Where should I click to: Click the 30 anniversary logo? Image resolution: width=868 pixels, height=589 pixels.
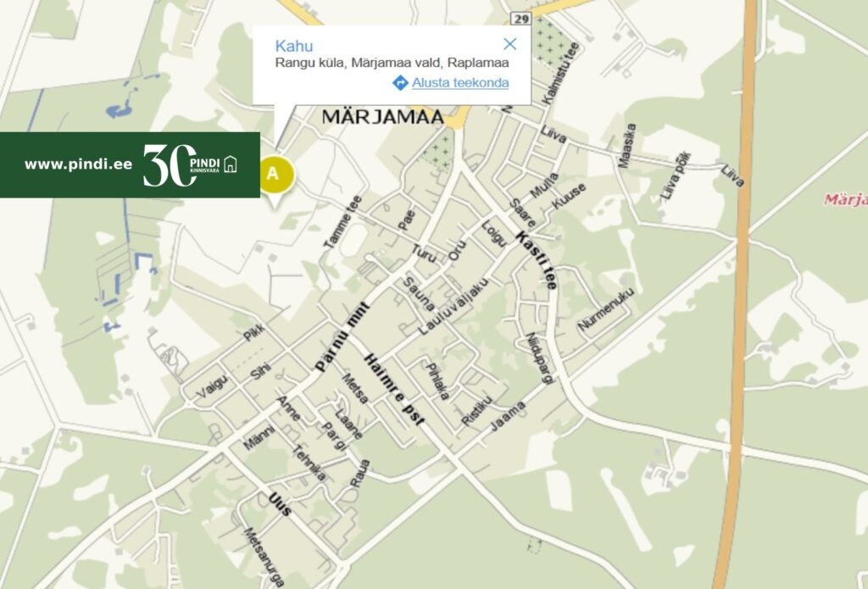[169, 165]
